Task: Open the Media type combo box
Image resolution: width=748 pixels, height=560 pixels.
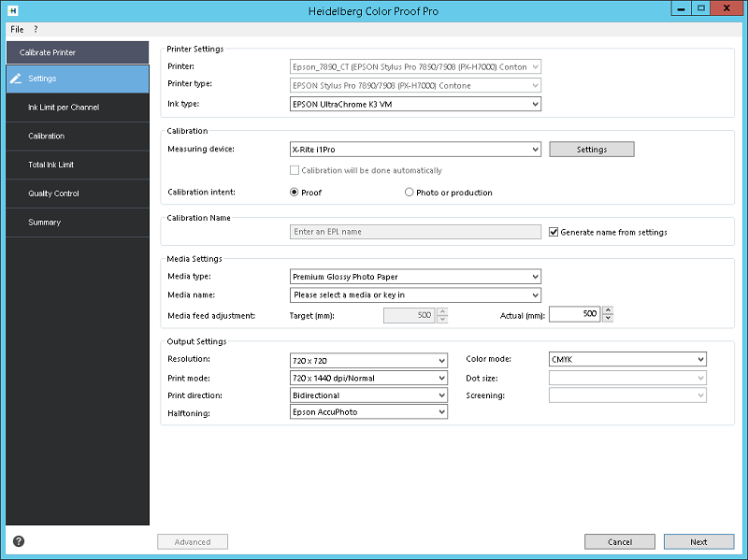Action: click(x=415, y=277)
